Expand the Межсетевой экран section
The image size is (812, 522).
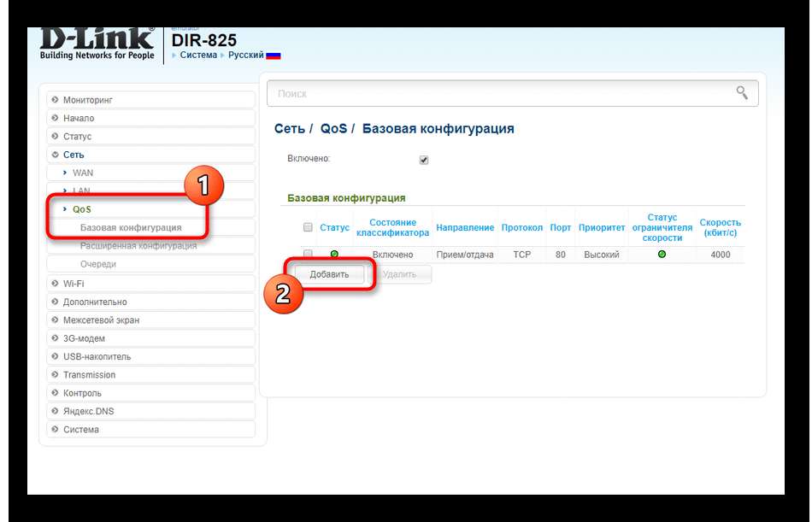point(150,320)
